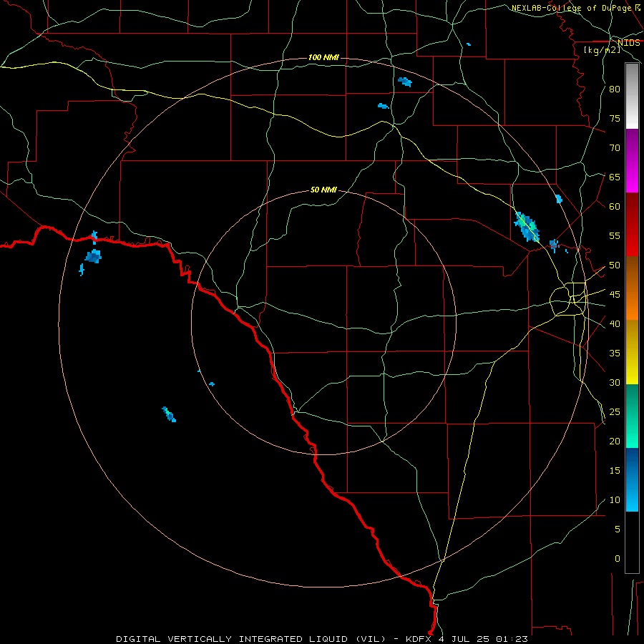The image size is (644, 644).
Task: Select the blue segment of the color bar
Action: [632, 479]
